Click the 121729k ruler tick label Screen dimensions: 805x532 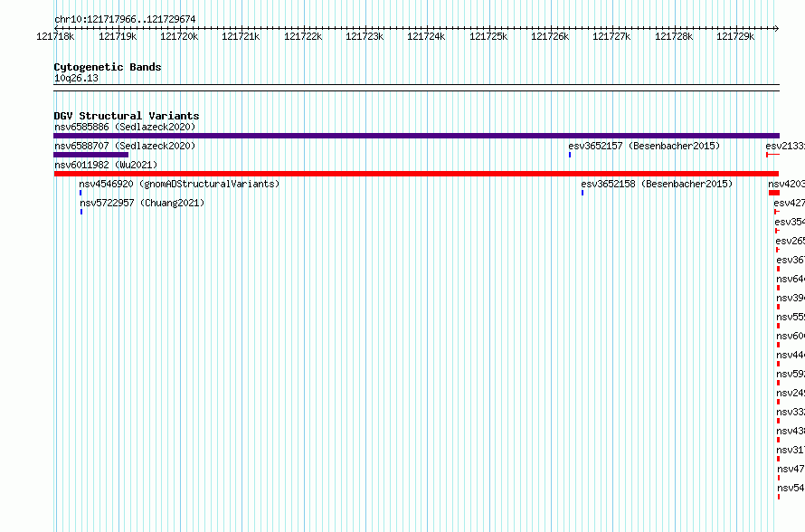(735, 36)
